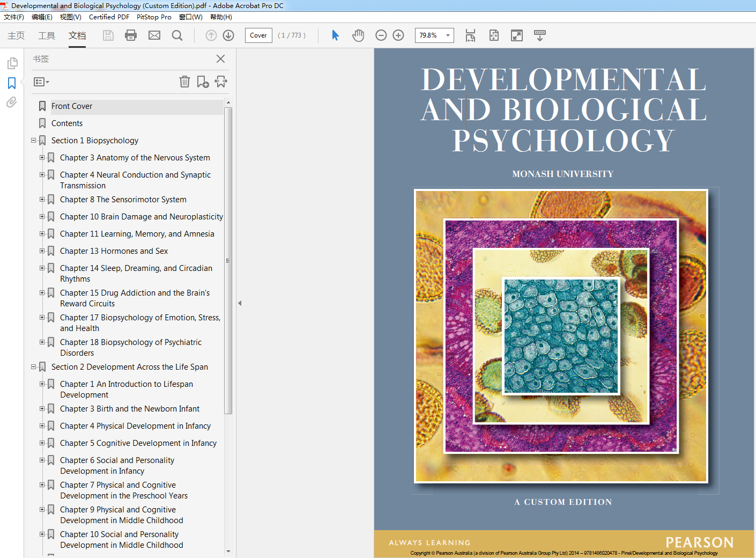
Task: Open the Search magnifier tool
Action: (x=177, y=35)
